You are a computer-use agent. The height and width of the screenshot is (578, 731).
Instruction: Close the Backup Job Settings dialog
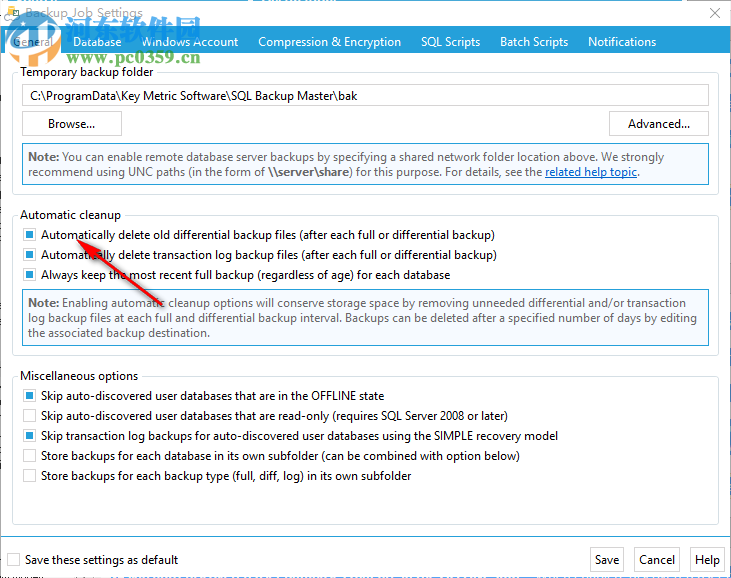tap(715, 13)
